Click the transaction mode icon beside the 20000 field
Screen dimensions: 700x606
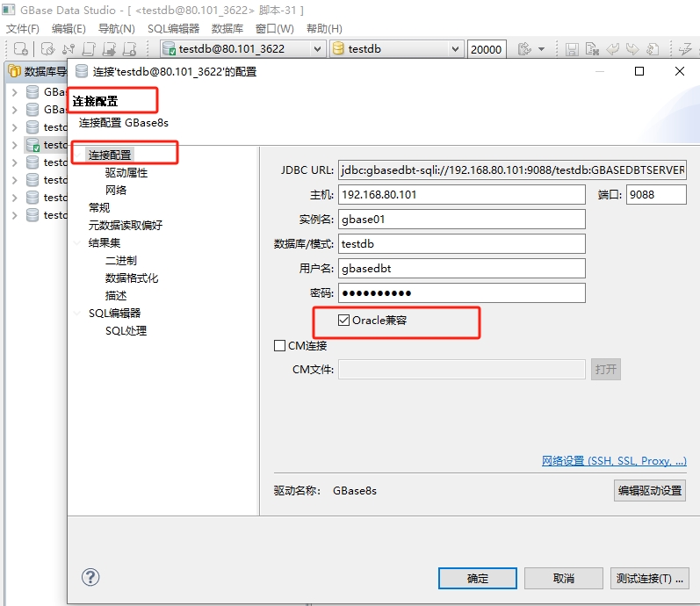525,48
